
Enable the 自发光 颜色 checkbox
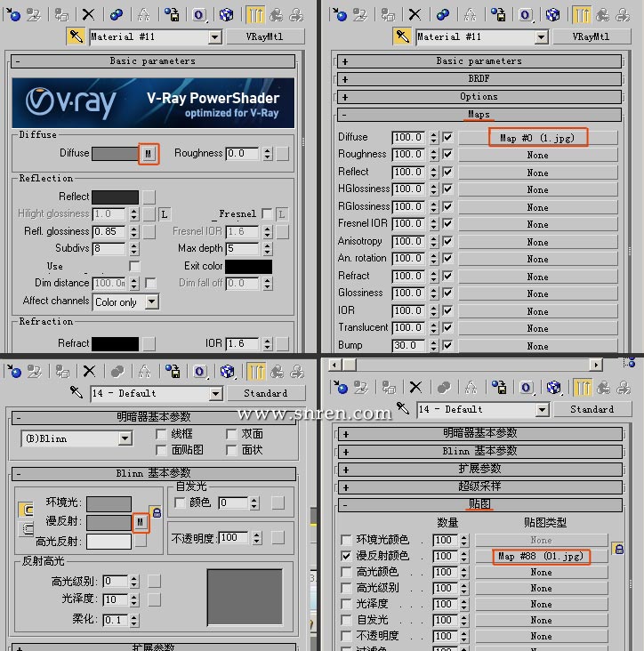[180, 502]
